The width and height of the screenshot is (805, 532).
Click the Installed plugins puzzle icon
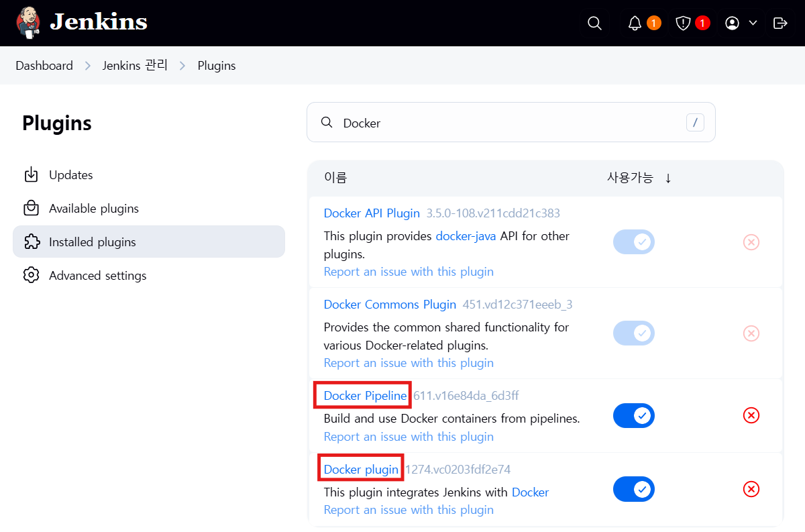click(31, 242)
